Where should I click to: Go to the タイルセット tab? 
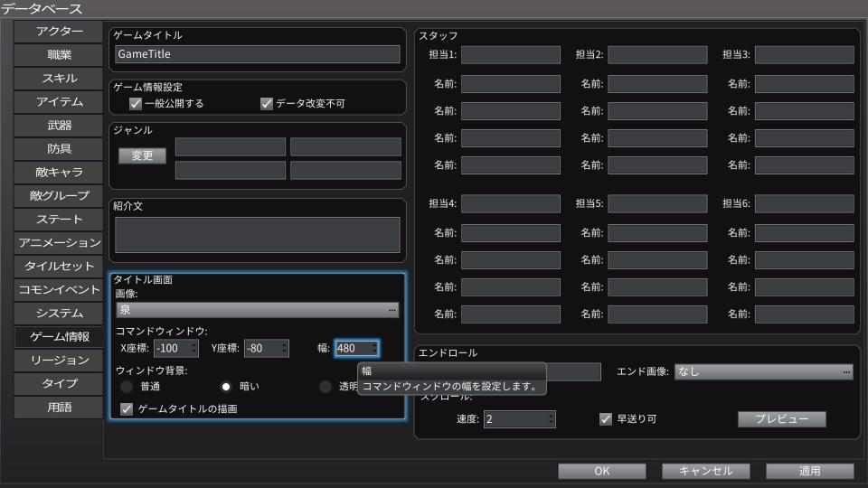pos(59,267)
